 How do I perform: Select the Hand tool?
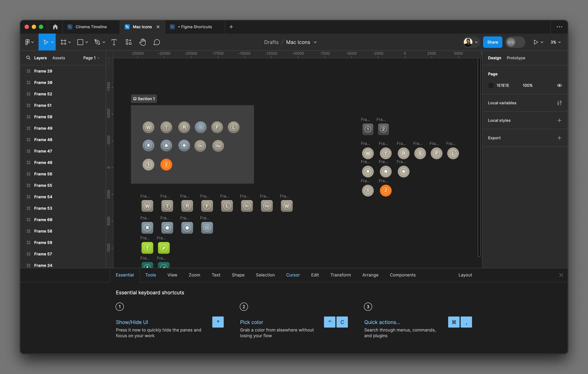coord(143,42)
